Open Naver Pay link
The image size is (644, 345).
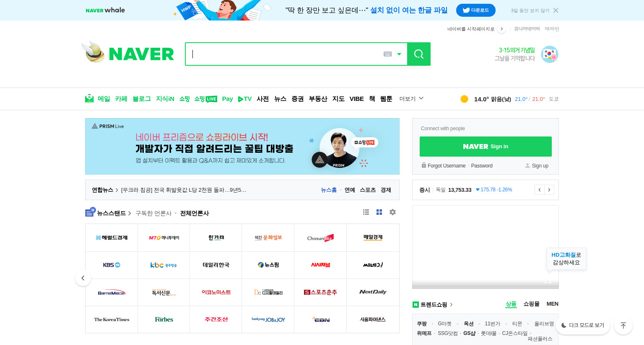point(228,99)
